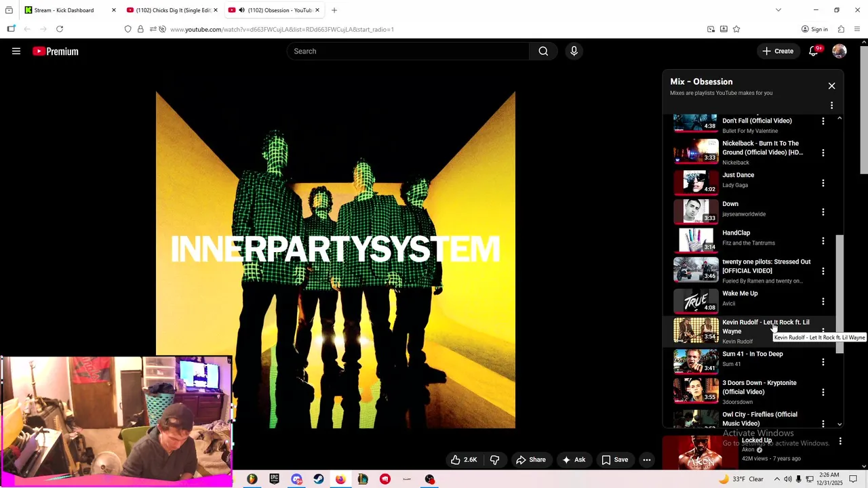Open a new browser tab

pyautogui.click(x=334, y=10)
